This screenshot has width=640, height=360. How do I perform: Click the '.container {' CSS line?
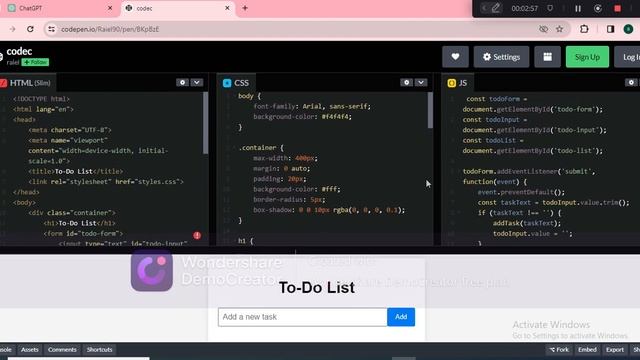pyautogui.click(x=261, y=148)
